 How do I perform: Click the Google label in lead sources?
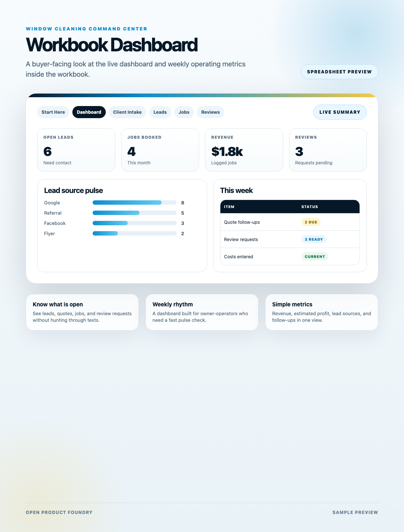coord(52,203)
